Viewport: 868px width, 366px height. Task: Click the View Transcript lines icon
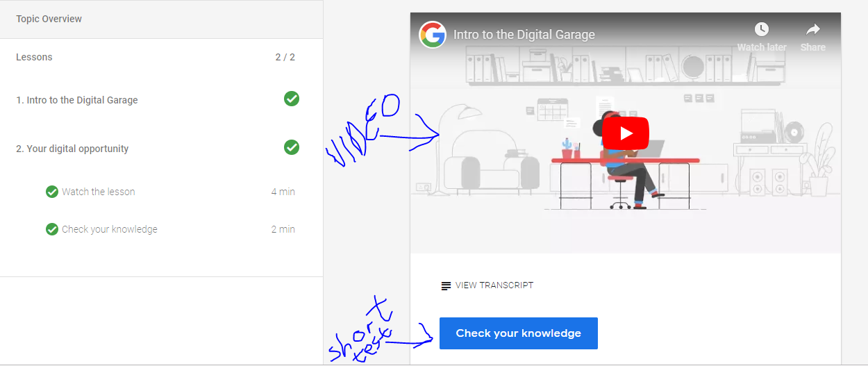[x=446, y=285]
